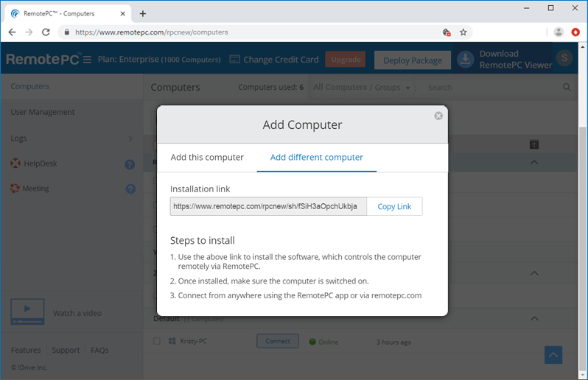Image resolution: width=588 pixels, height=380 pixels.
Task: Open User Management in sidebar
Action: coord(43,112)
